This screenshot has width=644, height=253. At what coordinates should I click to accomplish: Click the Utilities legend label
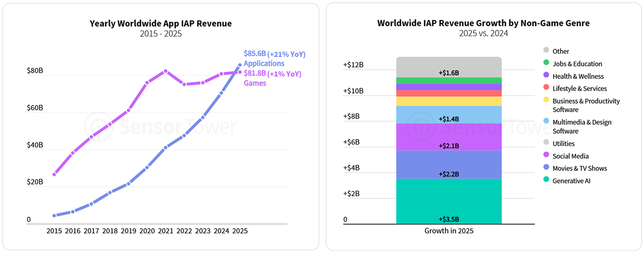[563, 143]
